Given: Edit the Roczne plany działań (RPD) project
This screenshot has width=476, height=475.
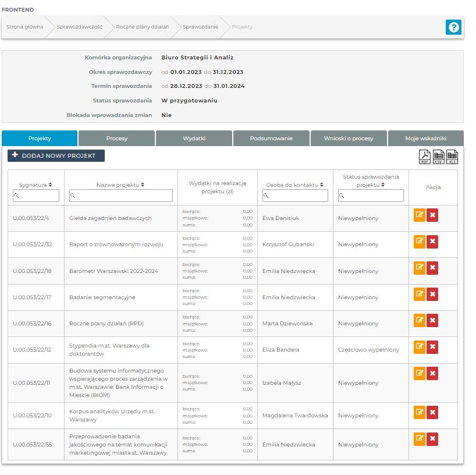Looking at the screenshot, I should tap(420, 320).
